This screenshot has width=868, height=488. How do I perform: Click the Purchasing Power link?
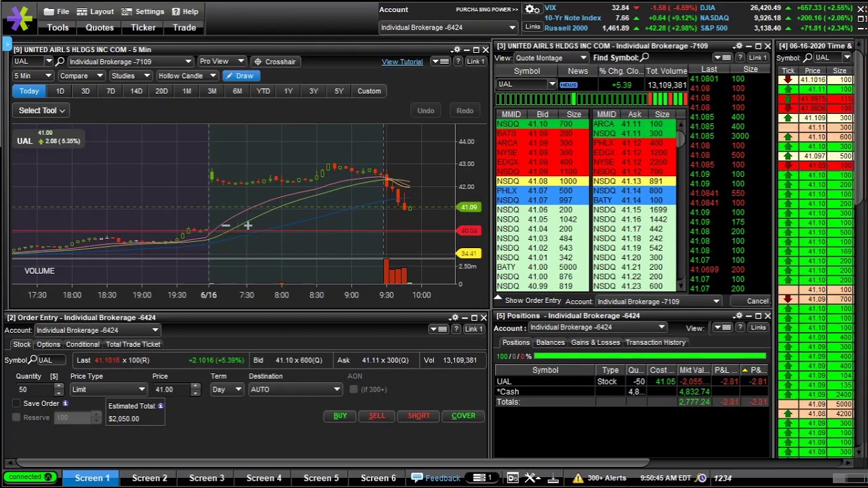487,9
